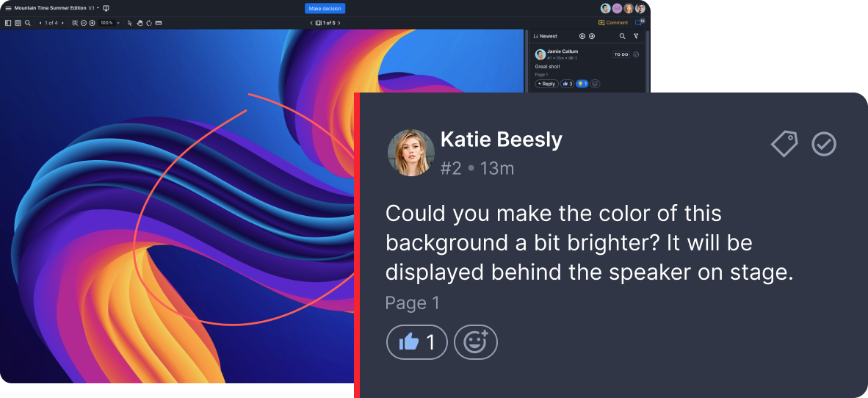
Task: Reply to Jamie Callum's comment
Action: coord(546,84)
